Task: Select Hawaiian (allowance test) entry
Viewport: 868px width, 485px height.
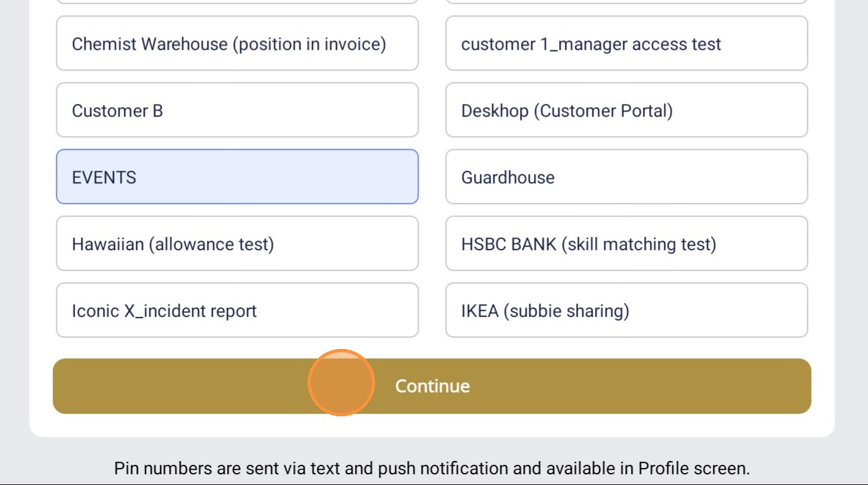Action: (x=237, y=244)
